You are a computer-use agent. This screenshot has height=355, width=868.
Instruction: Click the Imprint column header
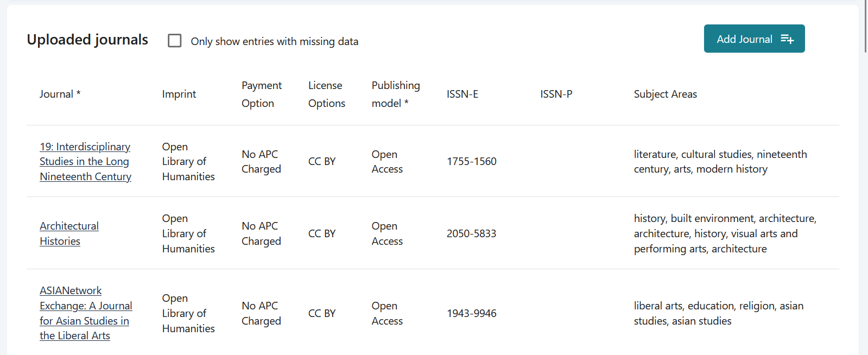[179, 93]
